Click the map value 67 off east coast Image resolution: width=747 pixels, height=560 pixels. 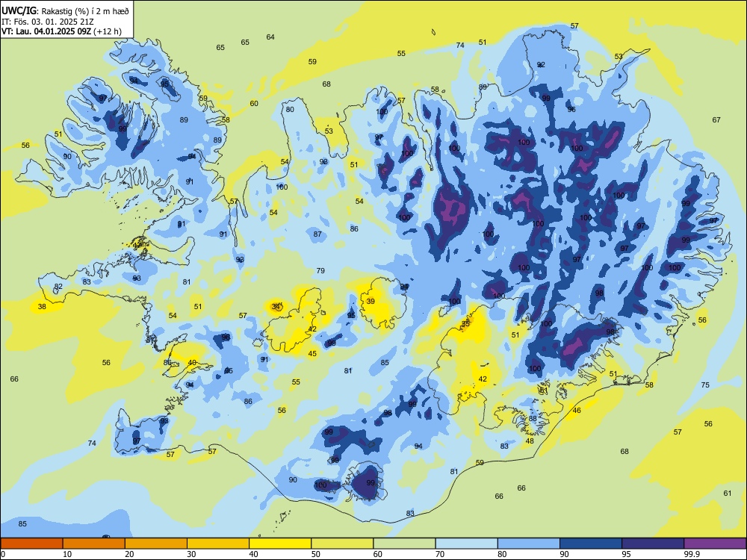(716, 120)
